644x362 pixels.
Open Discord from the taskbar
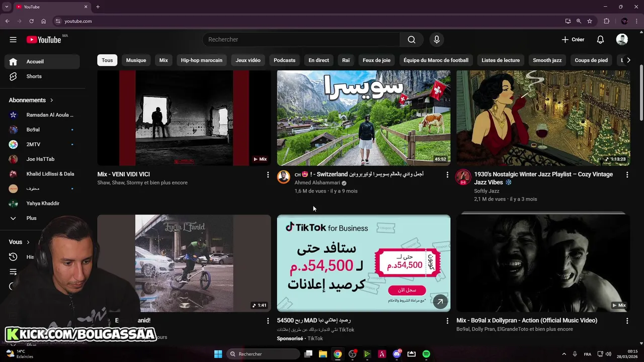(x=396, y=354)
